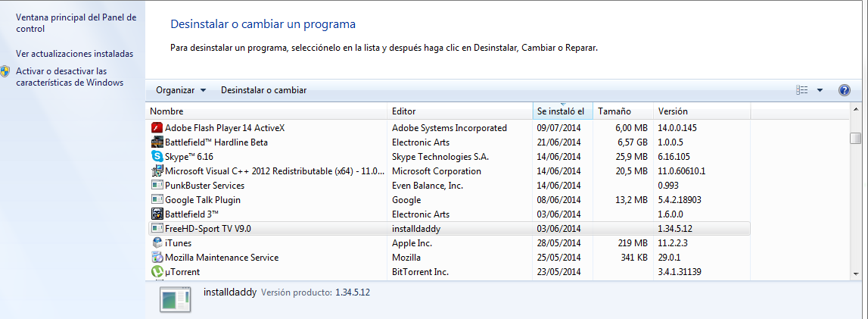Click version value 3.4.1.31139
Screen dimensions: 868x319
coord(680,272)
